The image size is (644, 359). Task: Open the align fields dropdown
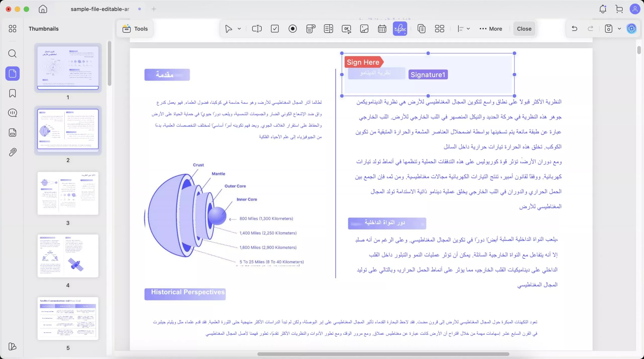463,29
